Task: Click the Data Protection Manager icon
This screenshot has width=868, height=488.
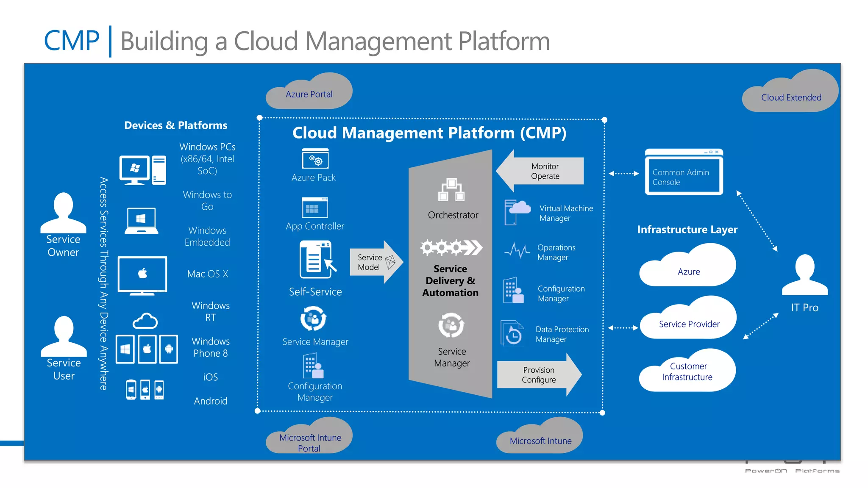Action: pos(513,333)
